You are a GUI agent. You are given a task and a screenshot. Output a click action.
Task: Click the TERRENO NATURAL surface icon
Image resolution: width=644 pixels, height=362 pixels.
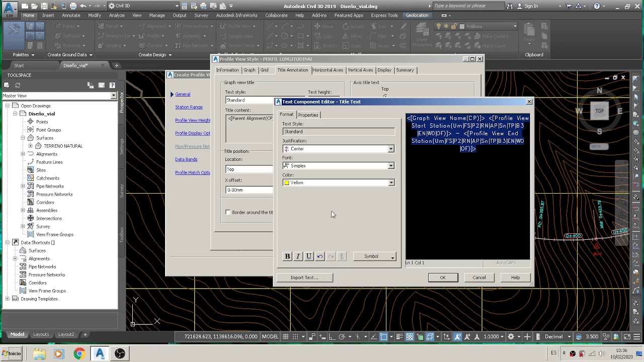coord(38,146)
